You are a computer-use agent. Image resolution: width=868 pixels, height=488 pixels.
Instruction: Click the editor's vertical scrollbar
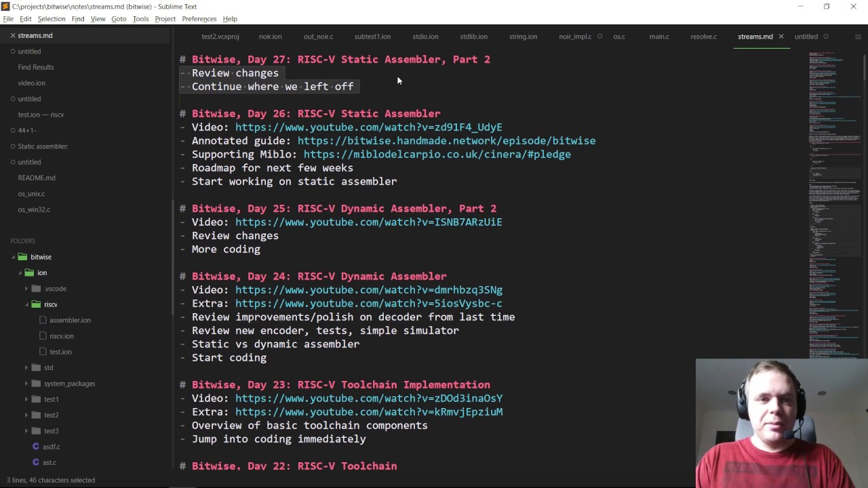865,67
